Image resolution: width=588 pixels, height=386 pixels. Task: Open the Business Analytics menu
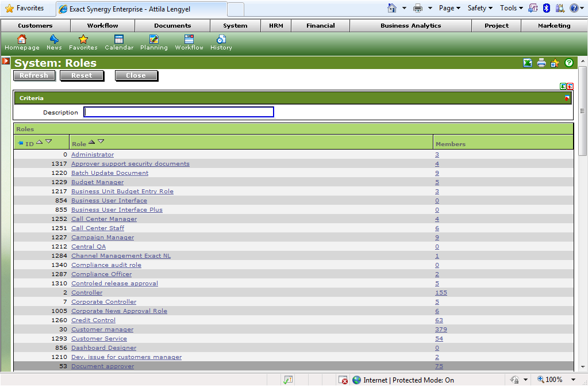tap(410, 25)
